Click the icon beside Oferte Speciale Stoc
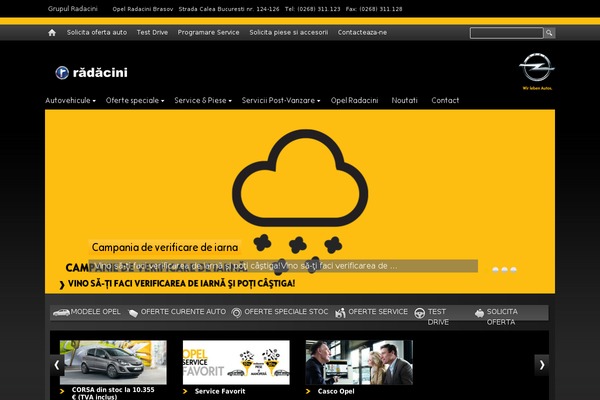Screen dimensions: 600x400 (236, 313)
